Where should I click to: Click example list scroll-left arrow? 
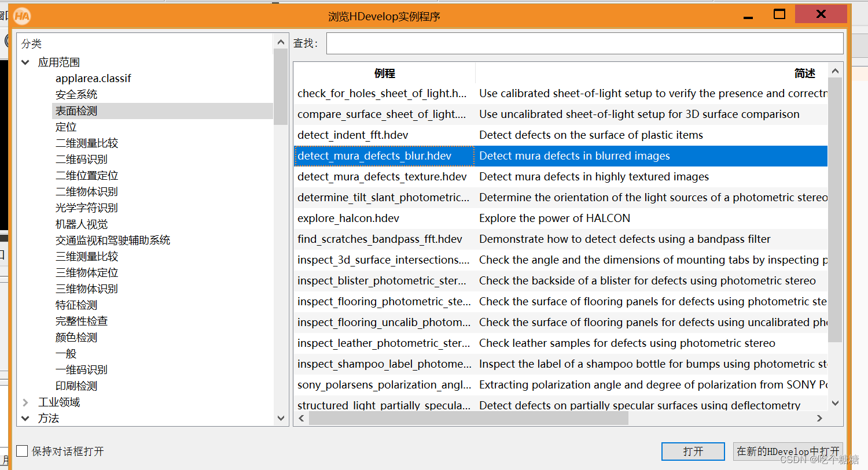pyautogui.click(x=301, y=418)
